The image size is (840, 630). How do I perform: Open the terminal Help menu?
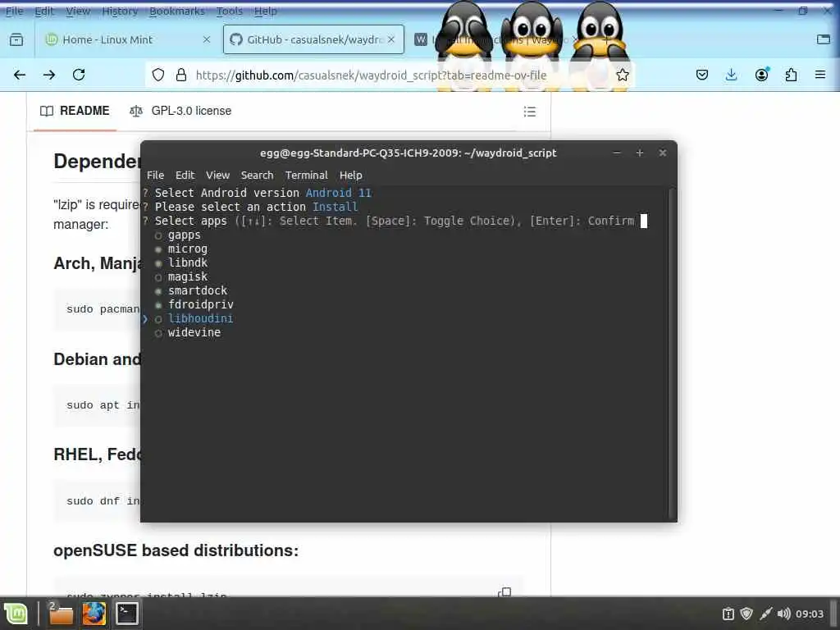pyautogui.click(x=351, y=176)
